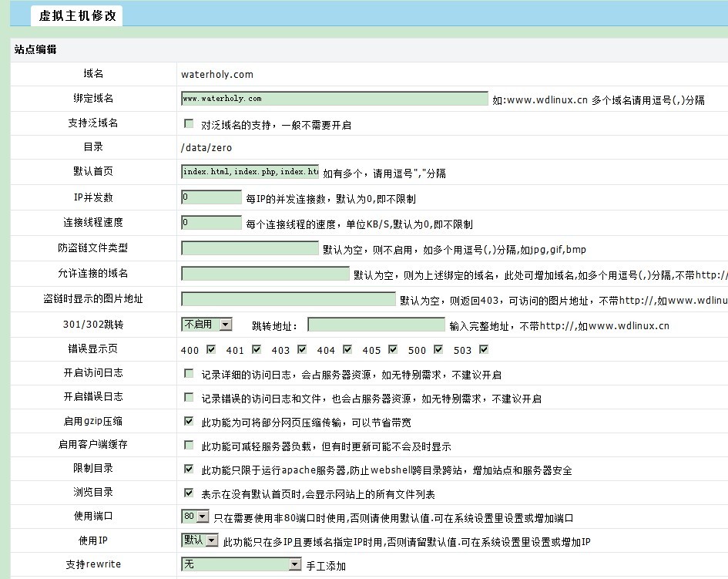Enable the error log checkbox
This screenshot has height=579, width=728.
tap(189, 398)
